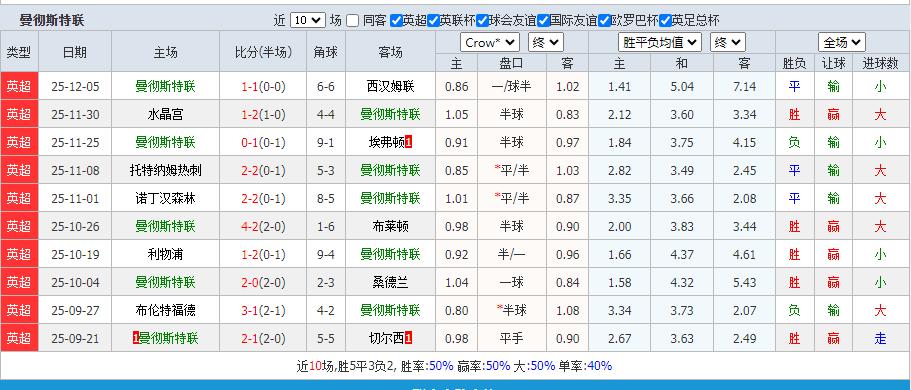Viewport: 911px width, 390px height.
Task: Click the 一/球半 handicap in the 西汉姆联 row
Action: (511, 87)
